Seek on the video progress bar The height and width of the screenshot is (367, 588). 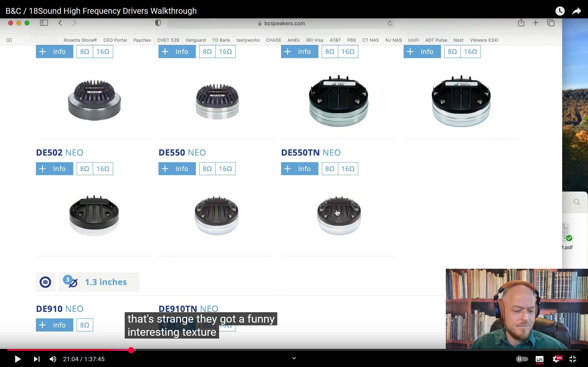pyautogui.click(x=294, y=350)
